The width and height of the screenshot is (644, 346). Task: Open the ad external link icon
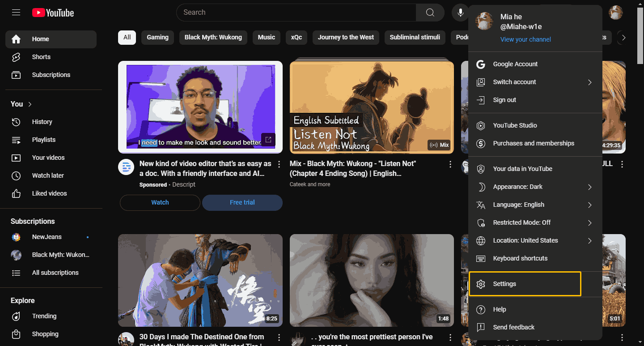pos(268,140)
